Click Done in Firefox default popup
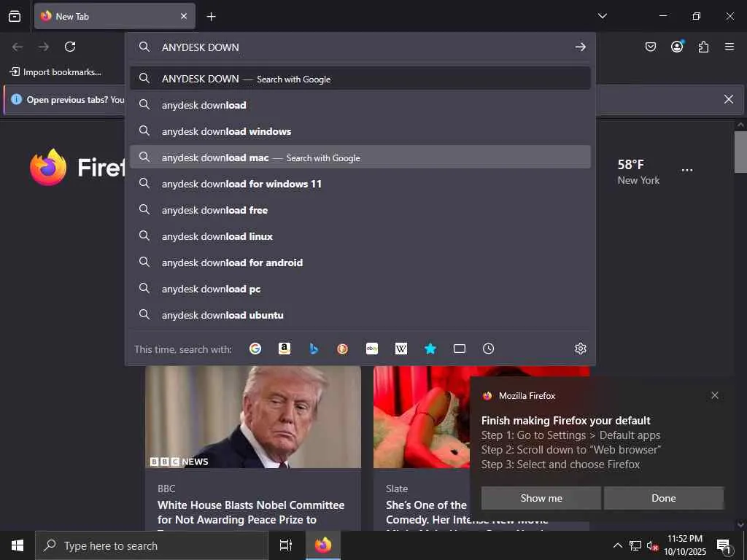This screenshot has width=747, height=560. tap(664, 497)
